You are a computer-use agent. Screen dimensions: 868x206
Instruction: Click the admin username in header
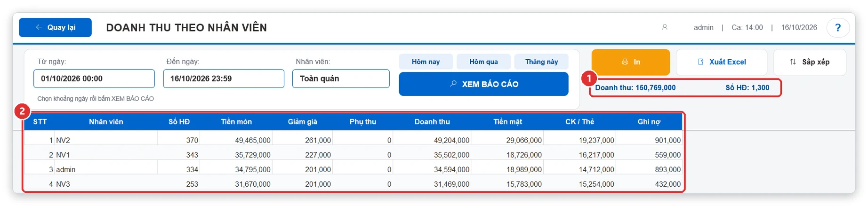pyautogui.click(x=703, y=27)
